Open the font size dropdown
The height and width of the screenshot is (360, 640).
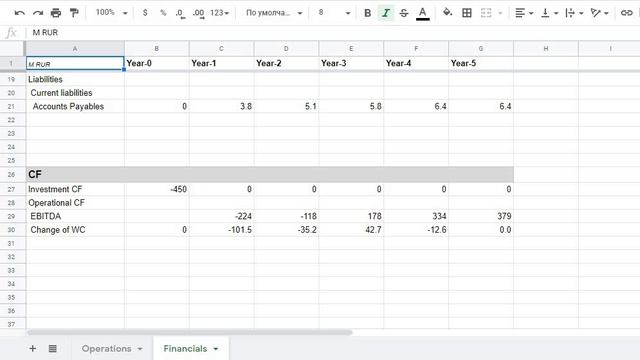tap(334, 13)
